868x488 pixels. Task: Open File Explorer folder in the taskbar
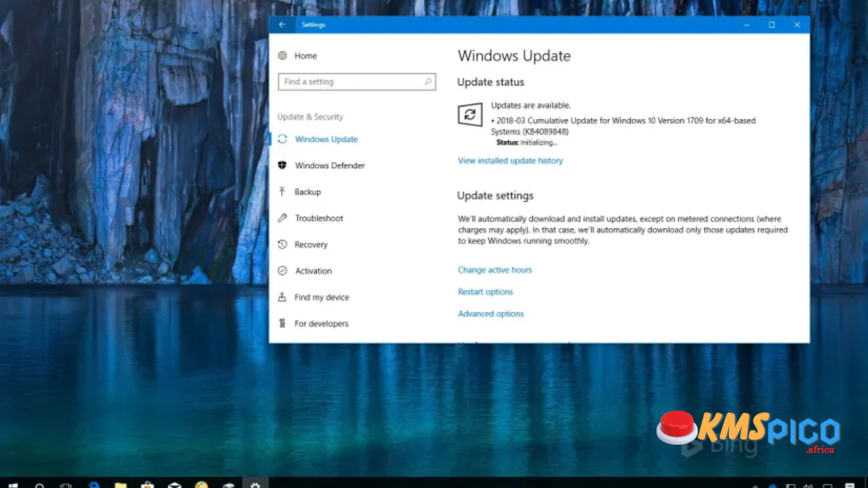click(x=120, y=485)
